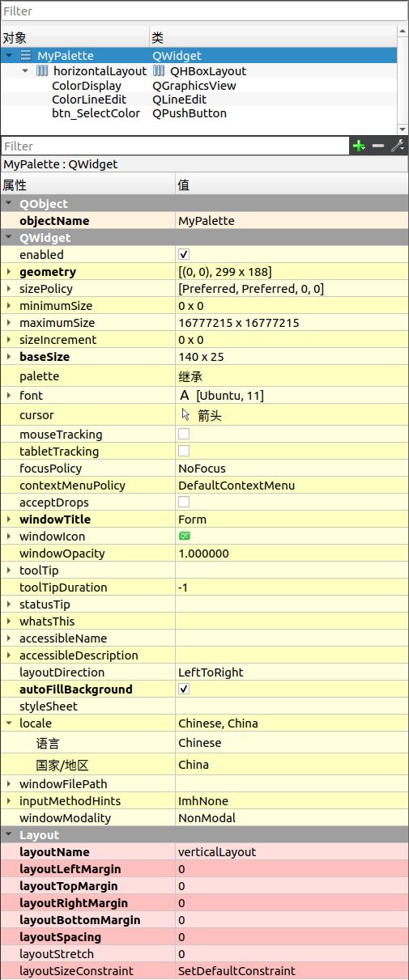Expand the whatsThis property
409x980 pixels.
(8, 622)
